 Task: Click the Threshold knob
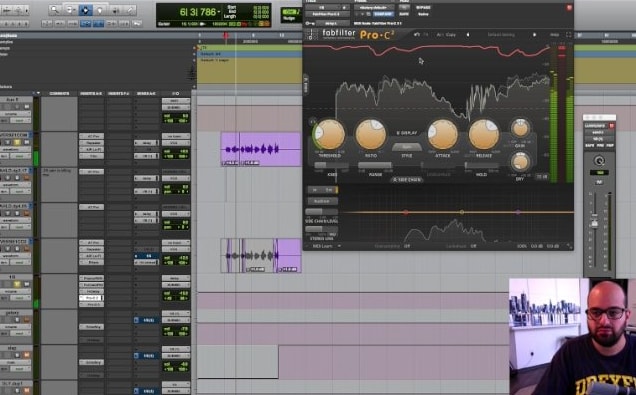(x=330, y=134)
